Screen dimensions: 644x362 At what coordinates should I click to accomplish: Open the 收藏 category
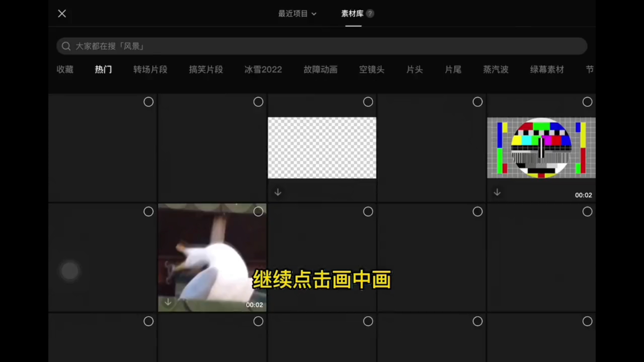(x=65, y=69)
